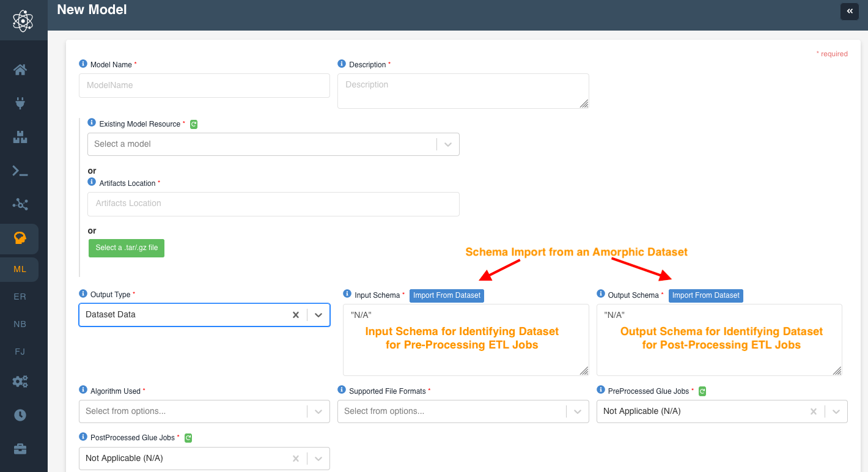
Task: Expand the PostProcessed Glue Jobs dropdown arrow
Action: [x=318, y=459]
